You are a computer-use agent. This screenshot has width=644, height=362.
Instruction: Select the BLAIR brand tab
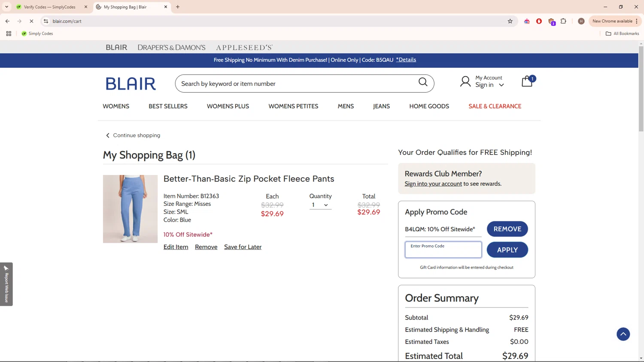[116, 47]
